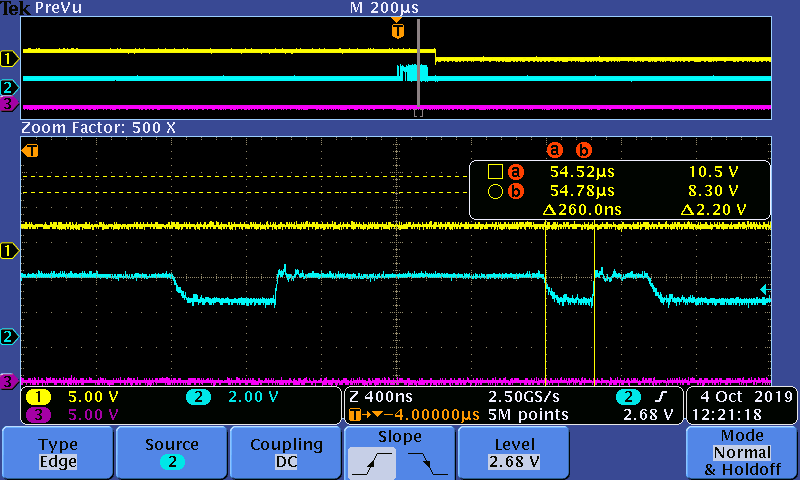
Task: Click channel 1 ground marker in zoom view
Action: tap(9, 250)
